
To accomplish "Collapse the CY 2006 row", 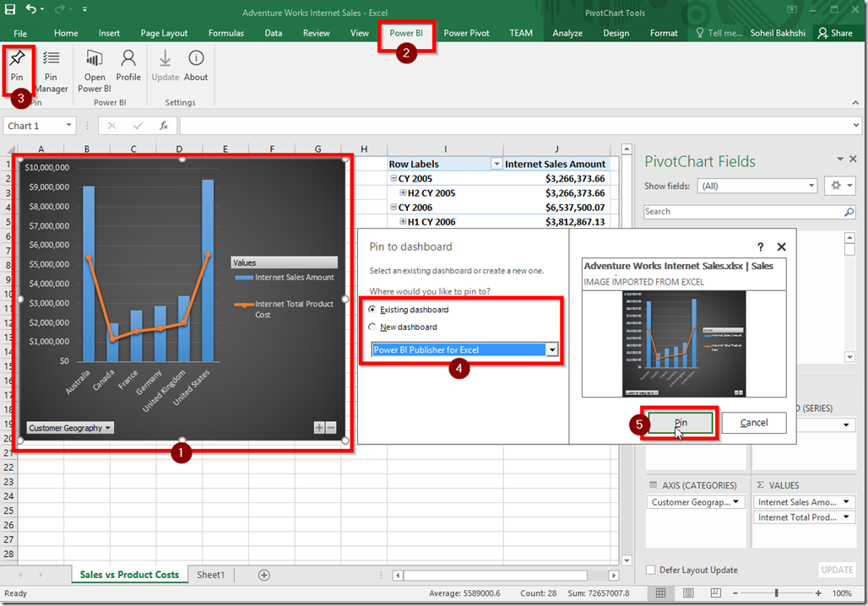I will coord(393,207).
